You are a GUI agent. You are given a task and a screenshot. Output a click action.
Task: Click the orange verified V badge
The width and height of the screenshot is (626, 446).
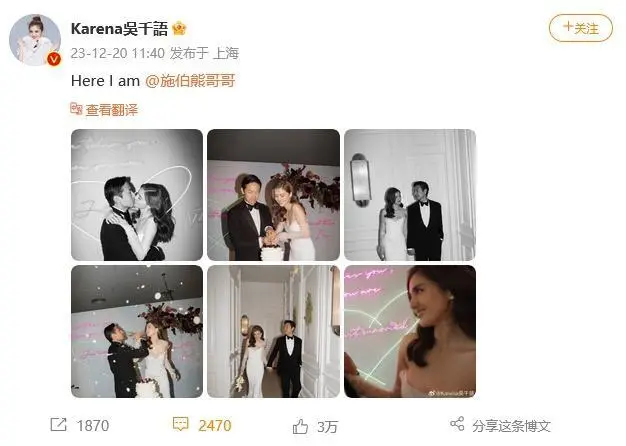(54, 59)
